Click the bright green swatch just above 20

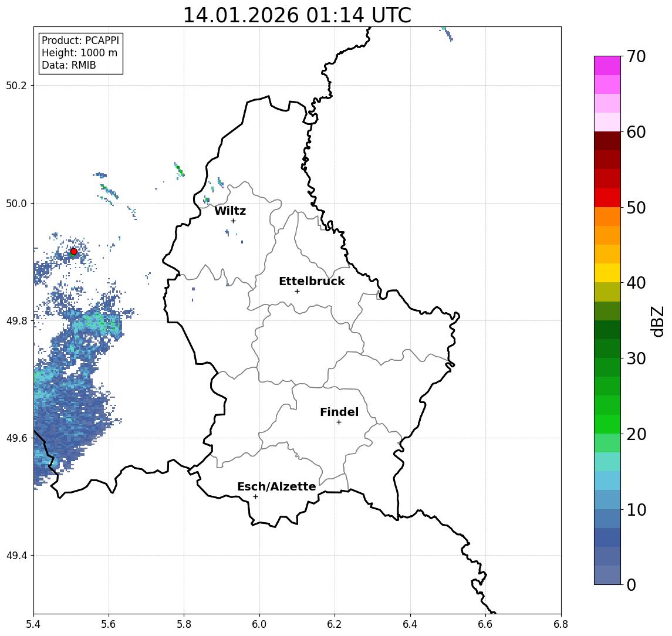point(607,424)
